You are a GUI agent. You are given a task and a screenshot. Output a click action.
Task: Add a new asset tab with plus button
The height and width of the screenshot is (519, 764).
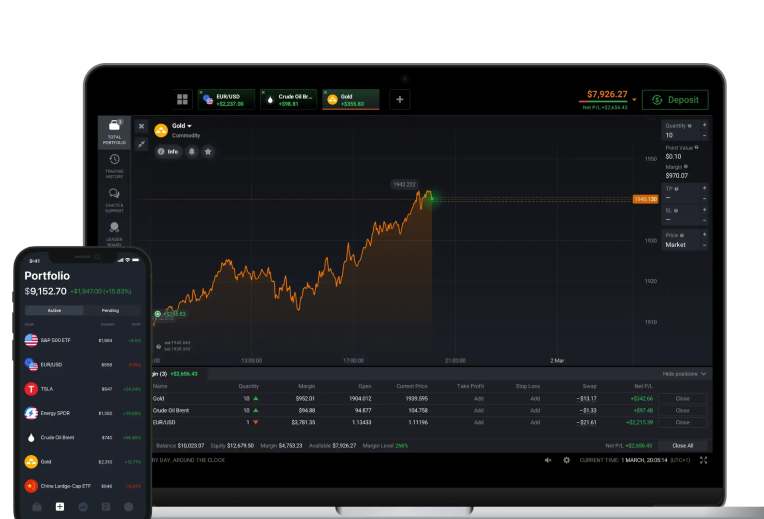click(399, 100)
